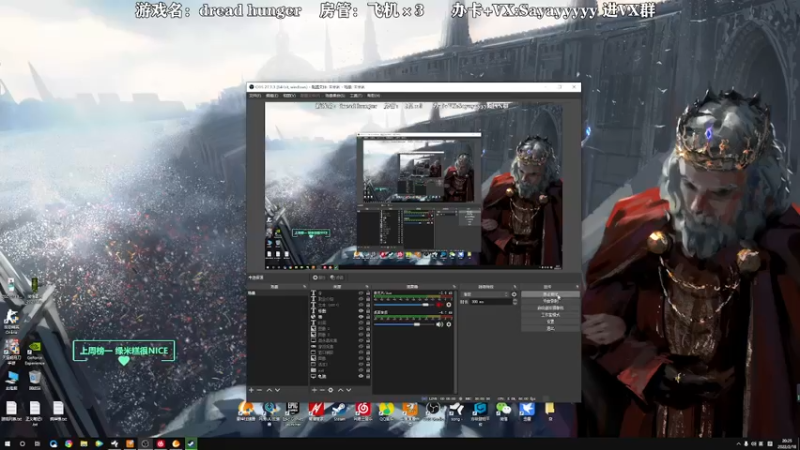
Task: Move source up with the sources arrow
Action: (340, 390)
